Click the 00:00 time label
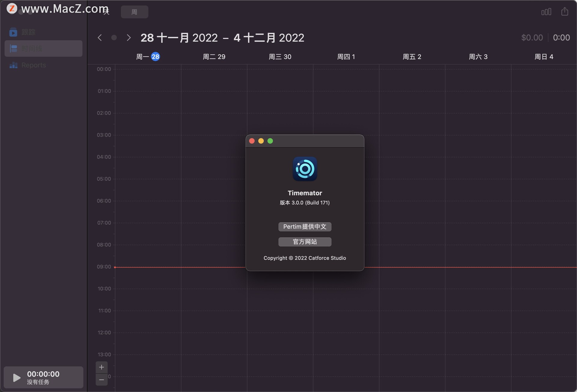This screenshot has width=577, height=392. (104, 69)
